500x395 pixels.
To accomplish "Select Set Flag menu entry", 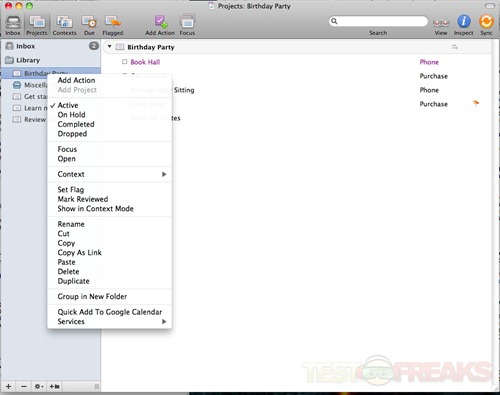I will click(x=71, y=190).
